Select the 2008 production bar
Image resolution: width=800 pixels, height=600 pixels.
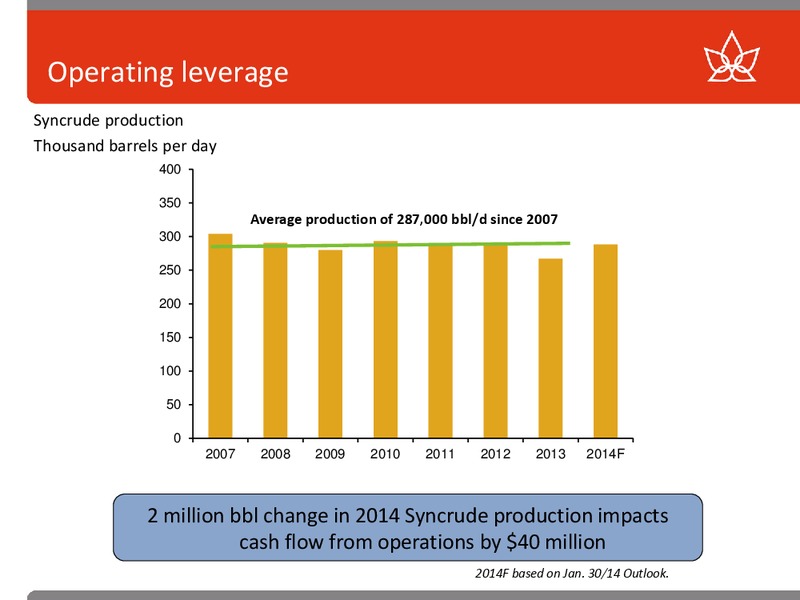(x=276, y=340)
